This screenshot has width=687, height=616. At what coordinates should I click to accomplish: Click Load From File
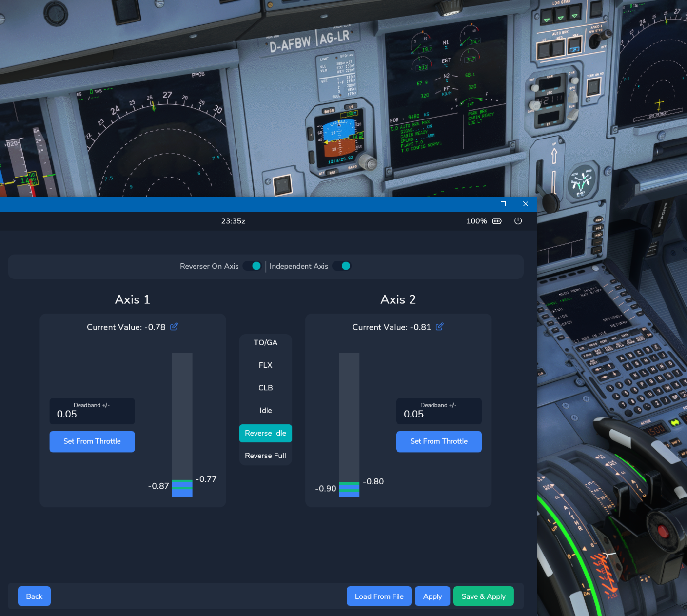(x=379, y=596)
